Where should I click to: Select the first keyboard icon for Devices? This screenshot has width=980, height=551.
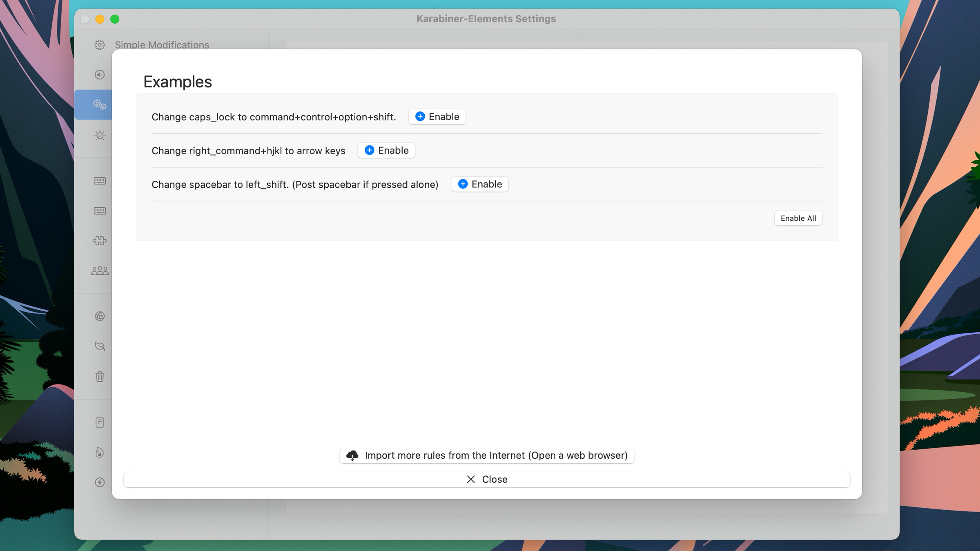pyautogui.click(x=99, y=180)
